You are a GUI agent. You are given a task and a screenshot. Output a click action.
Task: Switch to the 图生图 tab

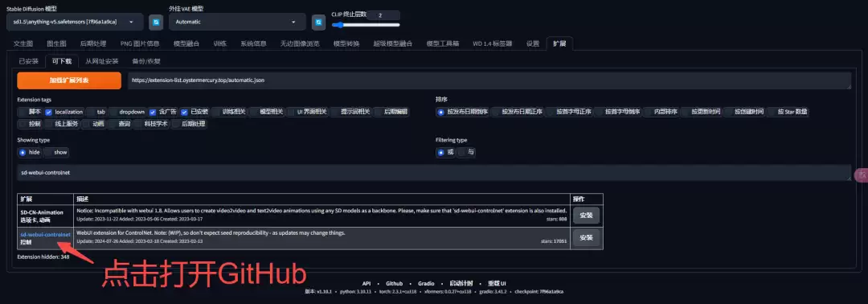click(56, 43)
